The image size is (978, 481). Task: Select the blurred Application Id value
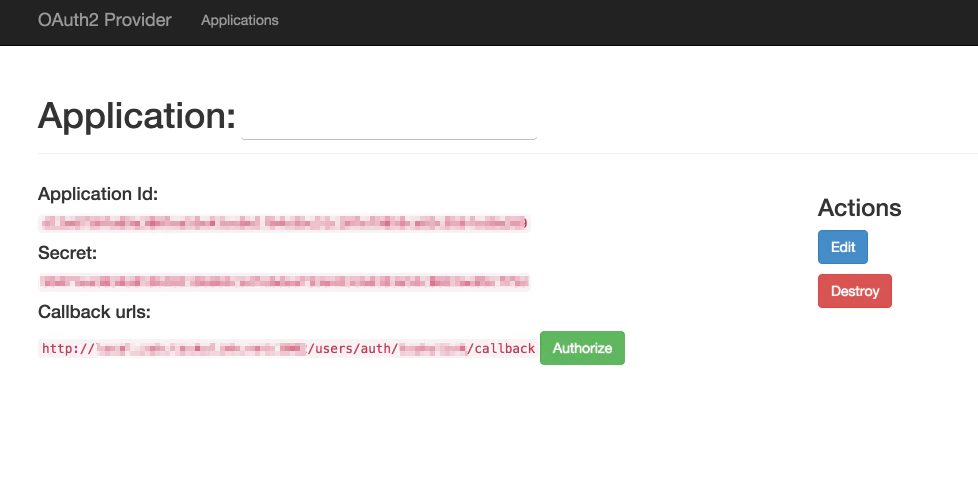coord(284,223)
